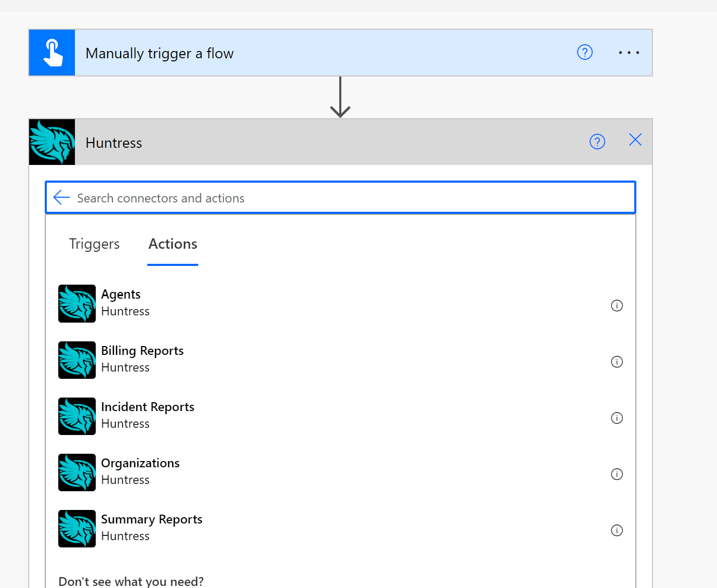Image resolution: width=717 pixels, height=588 pixels.
Task: Click the manual trigger hand icon
Action: click(52, 53)
